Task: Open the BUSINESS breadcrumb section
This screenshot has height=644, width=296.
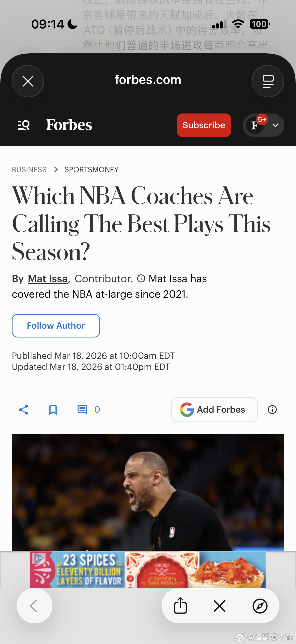Action: (x=29, y=170)
